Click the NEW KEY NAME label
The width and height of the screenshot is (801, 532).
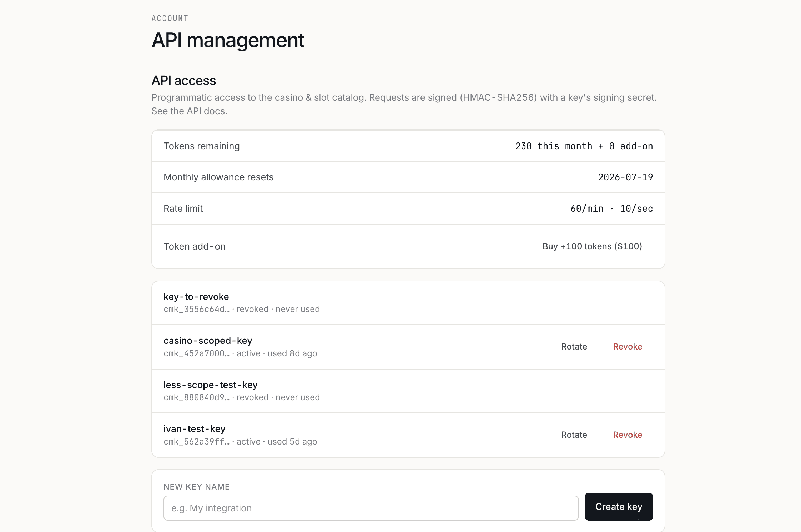point(197,487)
